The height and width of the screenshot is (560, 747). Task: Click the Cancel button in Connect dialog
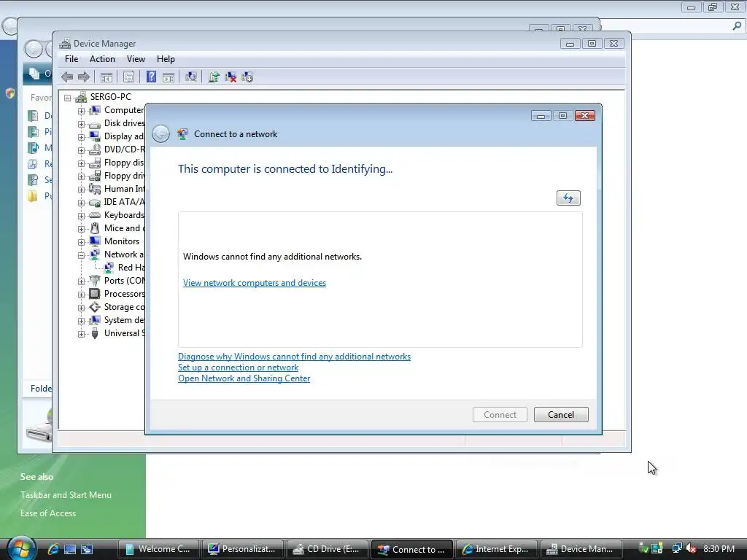[561, 415]
